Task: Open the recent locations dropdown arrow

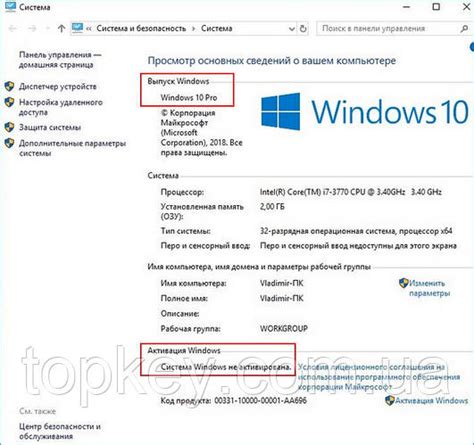Action: pos(47,29)
